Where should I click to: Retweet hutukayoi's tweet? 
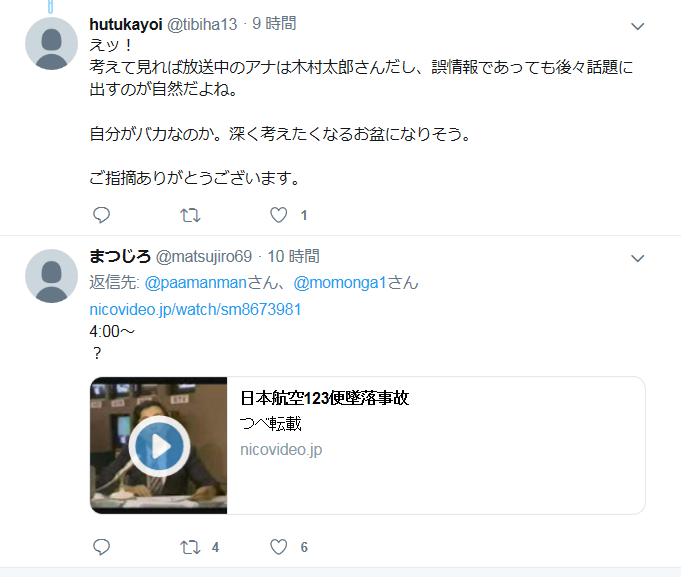[x=190, y=215]
